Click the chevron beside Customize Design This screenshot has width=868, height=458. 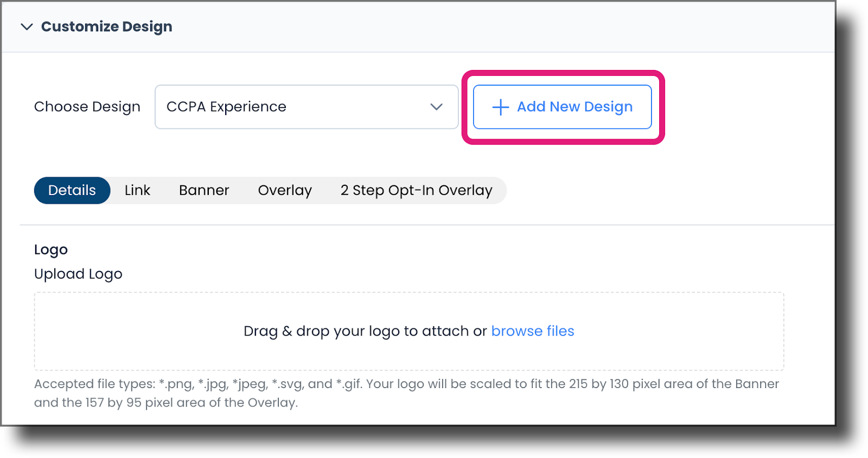point(25,27)
